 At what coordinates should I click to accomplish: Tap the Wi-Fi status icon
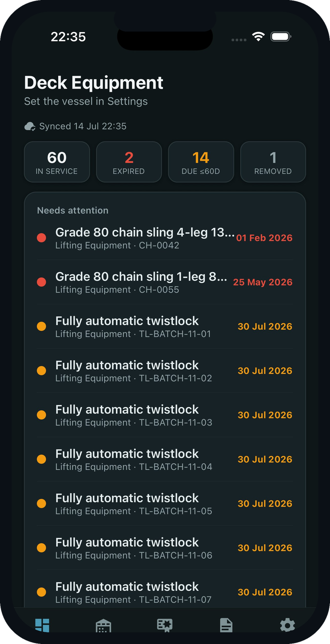pyautogui.click(x=258, y=37)
